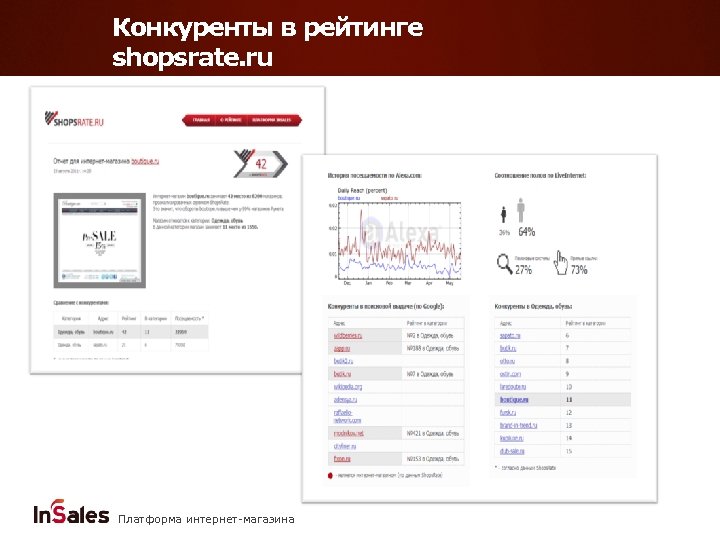Click 'История посещаемости по Alexa.com' heading
The width and height of the screenshot is (720, 540).
click(374, 175)
